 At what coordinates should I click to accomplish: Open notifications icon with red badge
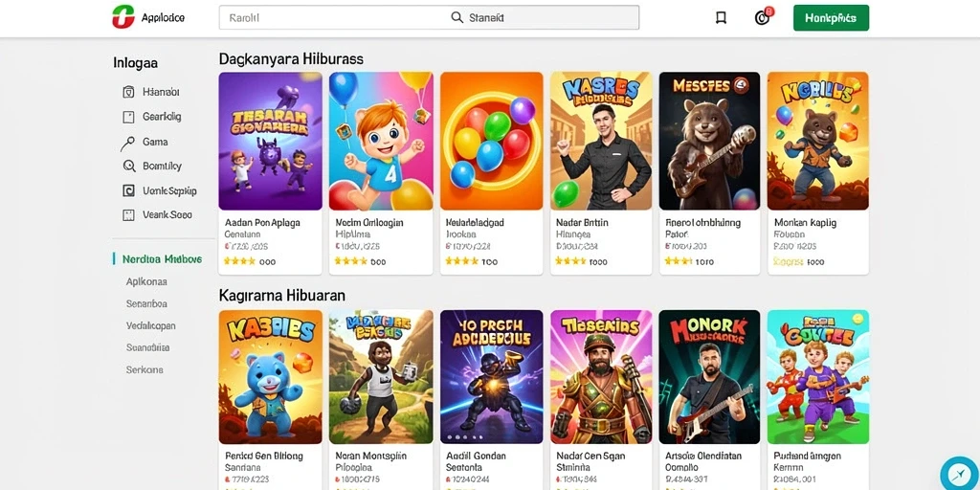pos(764,17)
